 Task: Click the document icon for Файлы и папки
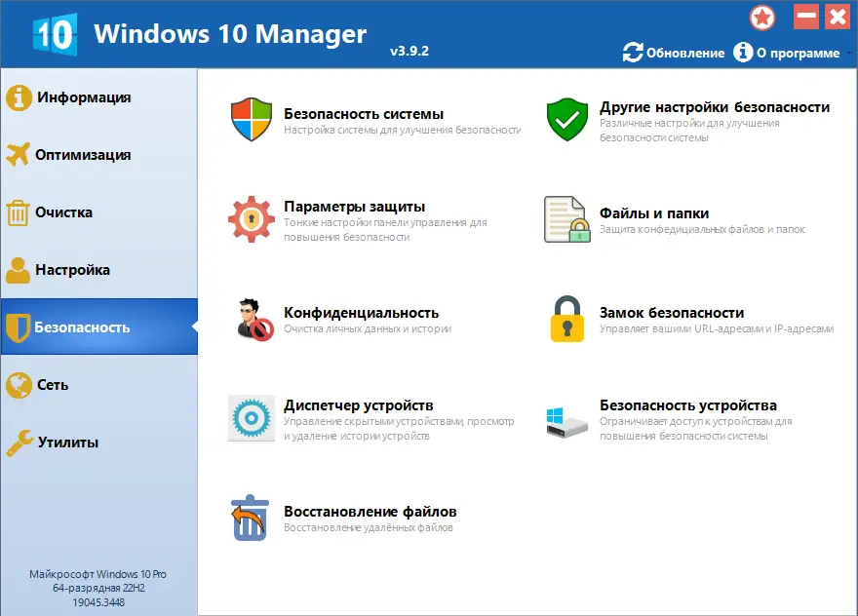566,216
